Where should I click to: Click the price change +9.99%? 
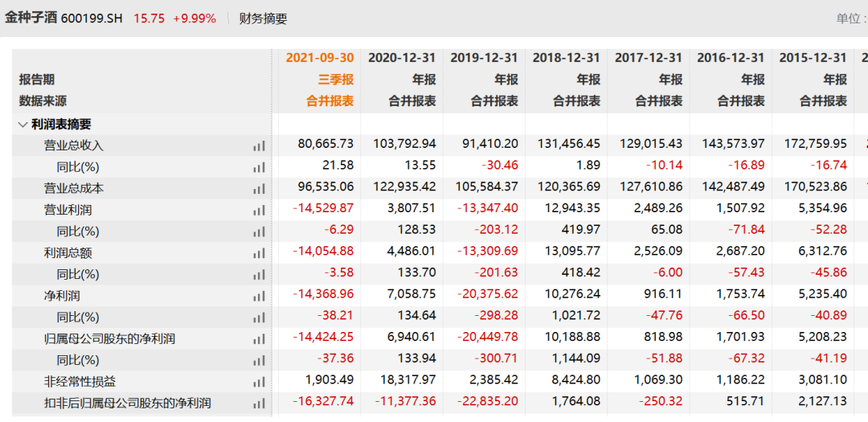194,18
